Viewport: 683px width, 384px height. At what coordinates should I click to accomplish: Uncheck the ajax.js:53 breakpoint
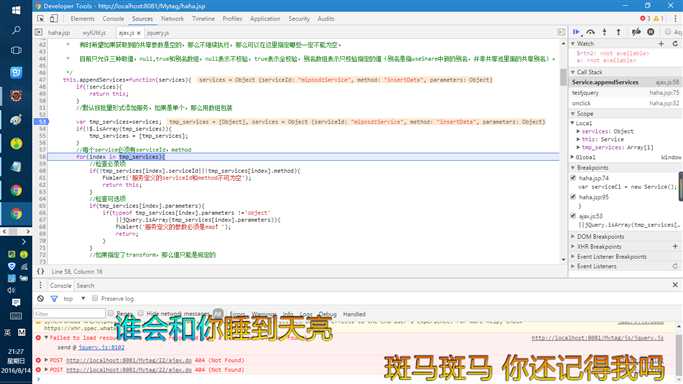click(x=573, y=216)
